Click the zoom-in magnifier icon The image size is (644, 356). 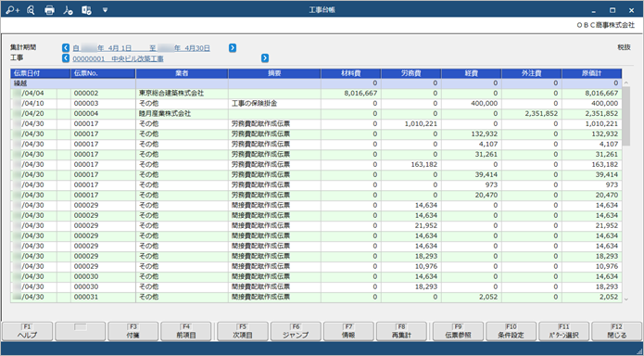tap(12, 10)
